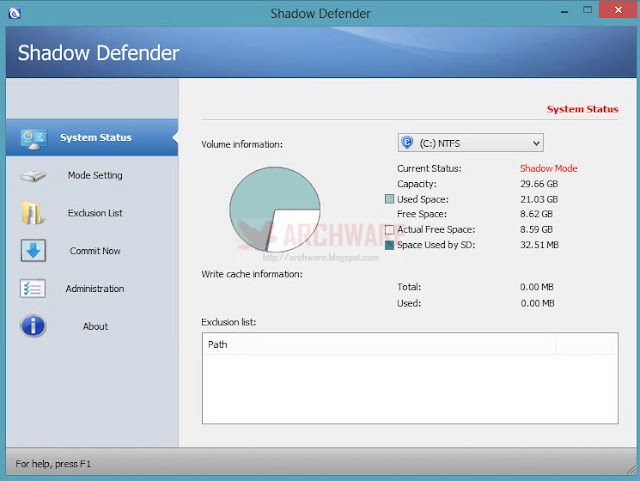Click the red System Status heading
Screen dimensions: 640x481
(582, 109)
